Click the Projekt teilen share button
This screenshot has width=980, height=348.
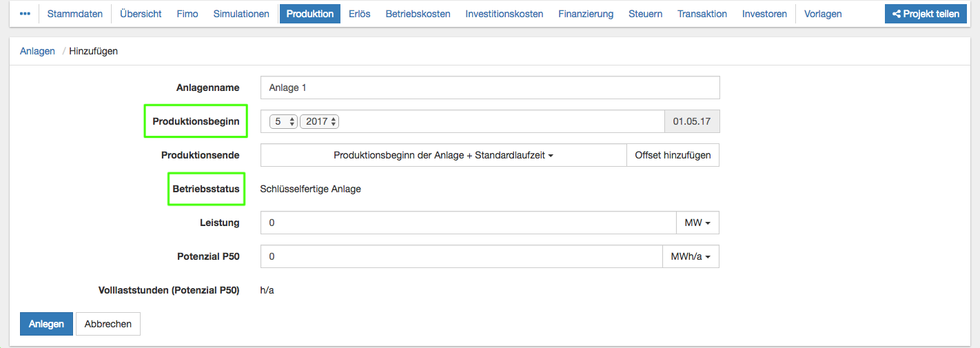[x=926, y=14]
